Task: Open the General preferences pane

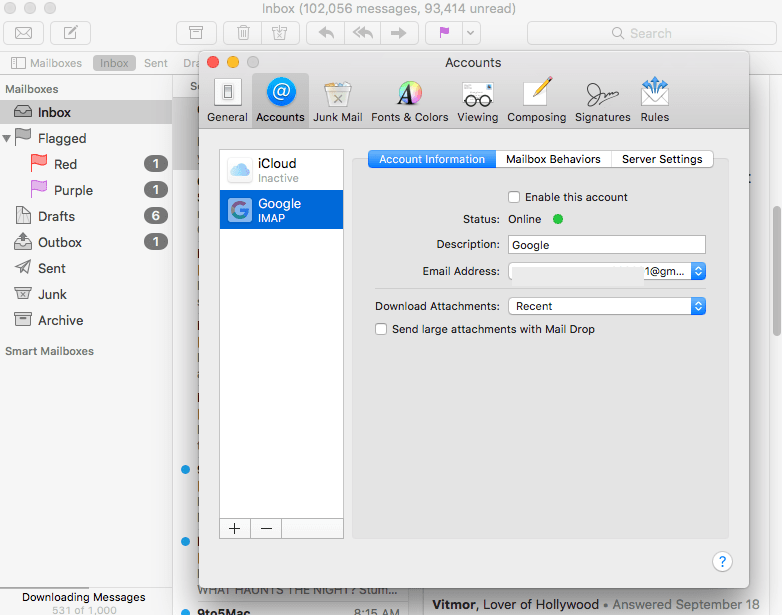Action: tap(227, 100)
